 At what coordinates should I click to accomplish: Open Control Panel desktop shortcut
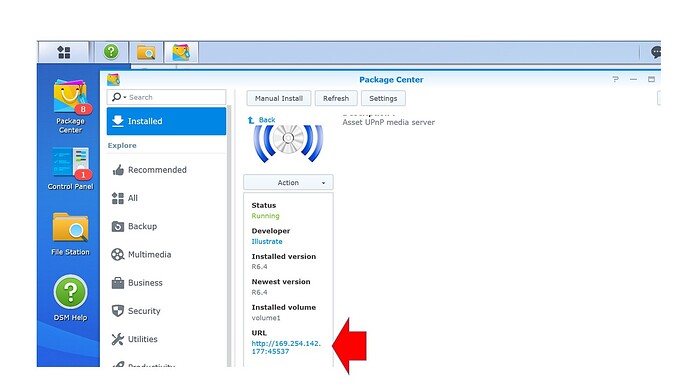(70, 169)
